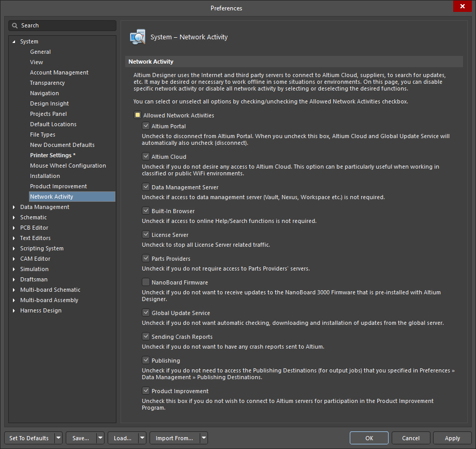
Task: Open Transparency preferences
Action: point(48,83)
